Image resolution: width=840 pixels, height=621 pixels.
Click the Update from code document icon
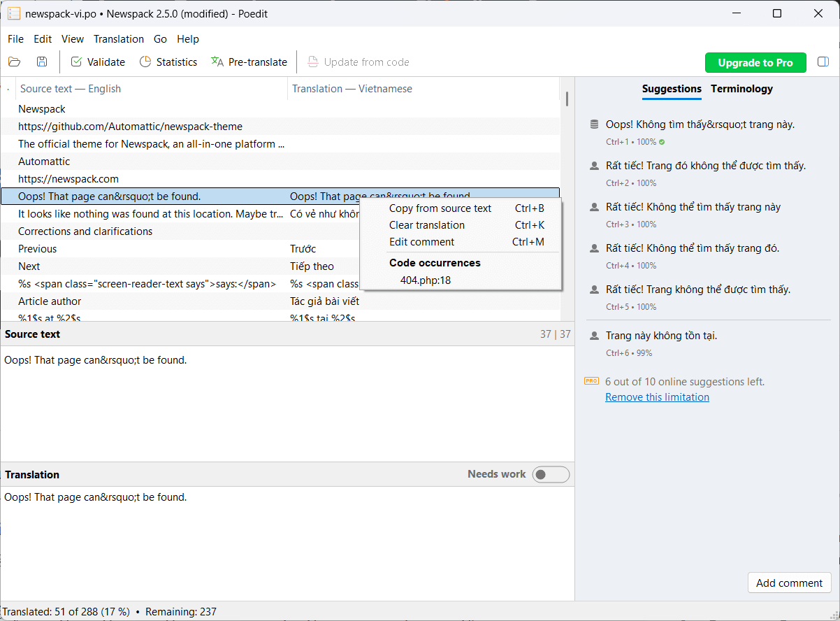(x=313, y=62)
